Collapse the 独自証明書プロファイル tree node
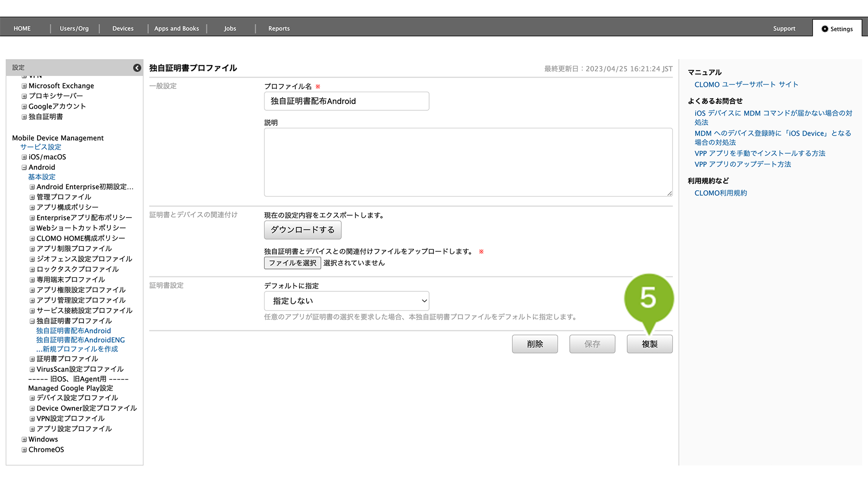 [32, 321]
